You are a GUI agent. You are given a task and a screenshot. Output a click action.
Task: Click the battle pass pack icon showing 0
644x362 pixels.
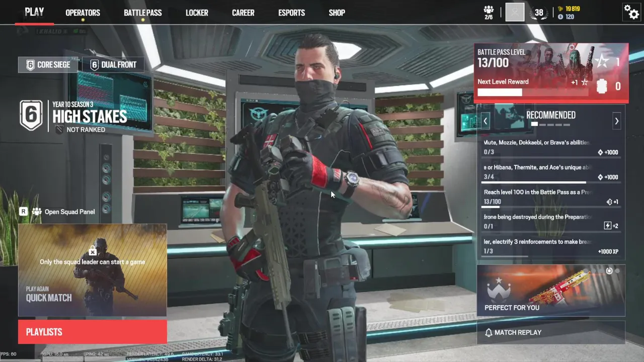[x=602, y=86]
